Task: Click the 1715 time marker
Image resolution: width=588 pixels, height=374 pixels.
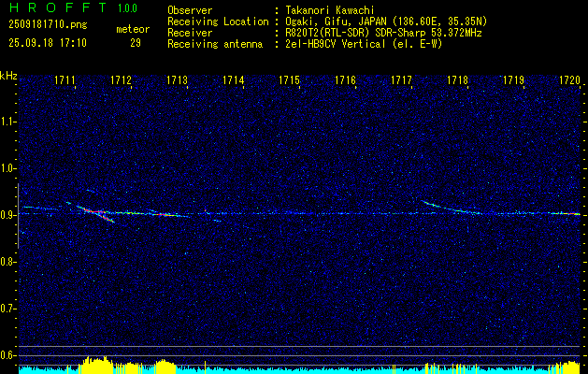Action: (x=289, y=81)
